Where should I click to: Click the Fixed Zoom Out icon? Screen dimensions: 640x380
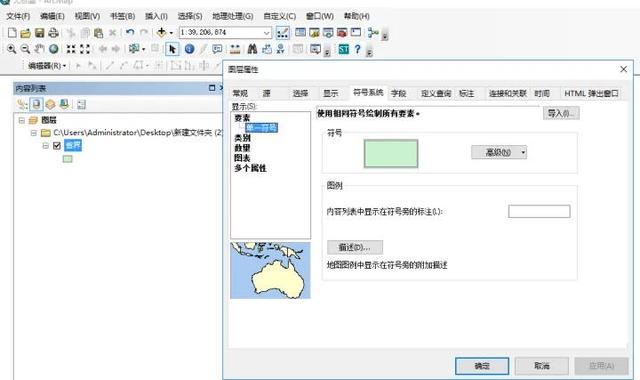[x=84, y=49]
